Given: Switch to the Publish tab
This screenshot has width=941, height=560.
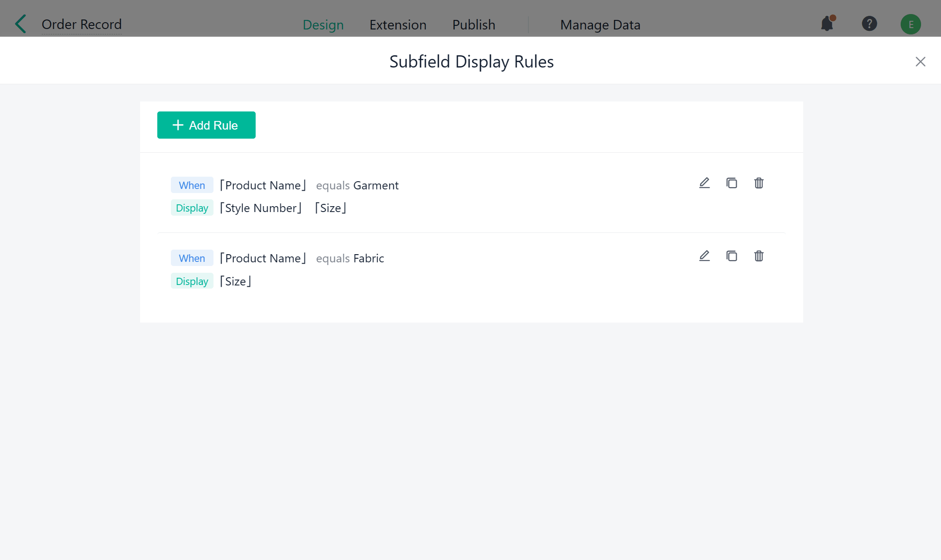Looking at the screenshot, I should (x=473, y=25).
